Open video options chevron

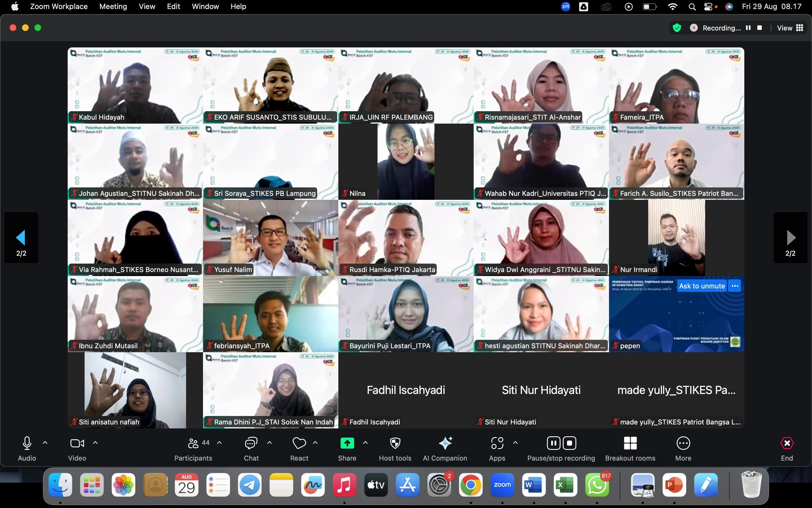95,443
